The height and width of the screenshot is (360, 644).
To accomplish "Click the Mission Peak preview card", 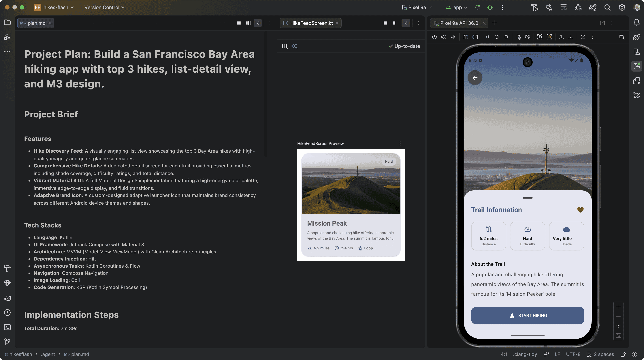I will coord(351,205).
